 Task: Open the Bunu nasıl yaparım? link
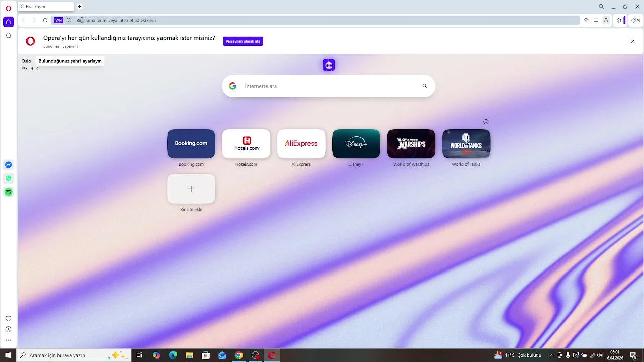61,46
